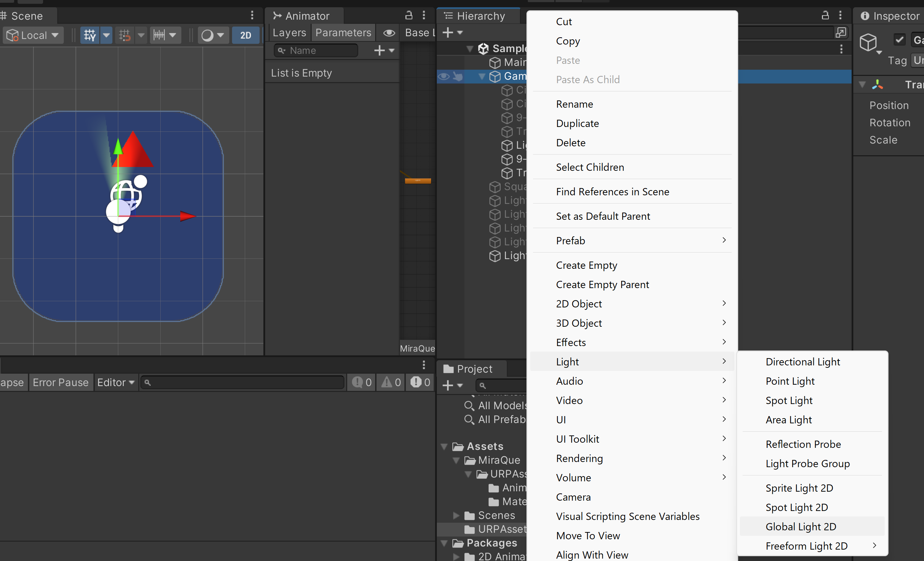Toggle the 2D view mode button
Image resolution: width=924 pixels, height=561 pixels.
point(245,35)
